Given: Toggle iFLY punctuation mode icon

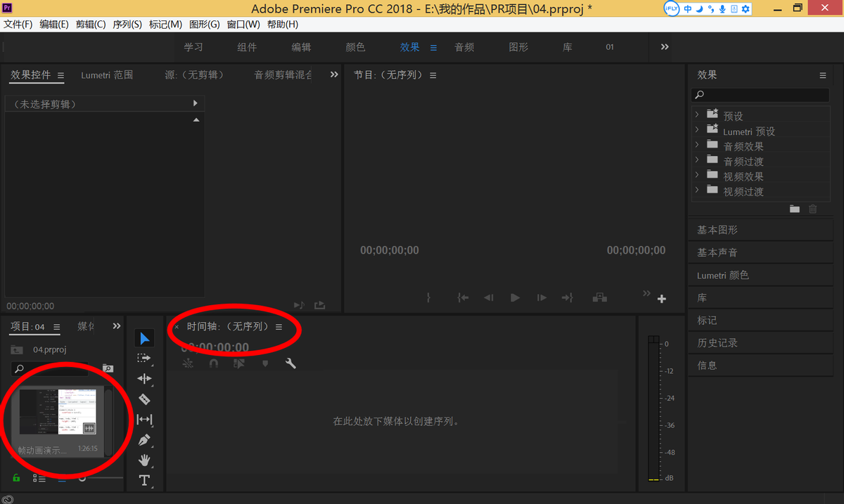Looking at the screenshot, I should (710, 8).
